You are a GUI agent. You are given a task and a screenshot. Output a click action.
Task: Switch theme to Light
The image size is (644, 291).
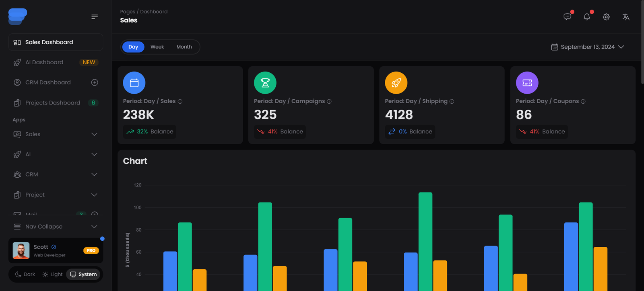[52, 275]
